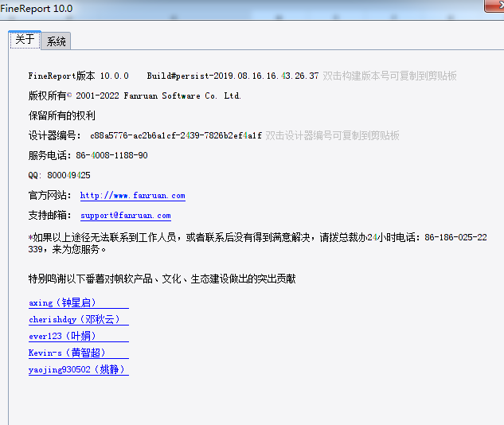This screenshot has height=425, width=504.
Task: Click the Build#persist-2019.08.16.16.43.26.37 build number
Action: click(x=232, y=76)
